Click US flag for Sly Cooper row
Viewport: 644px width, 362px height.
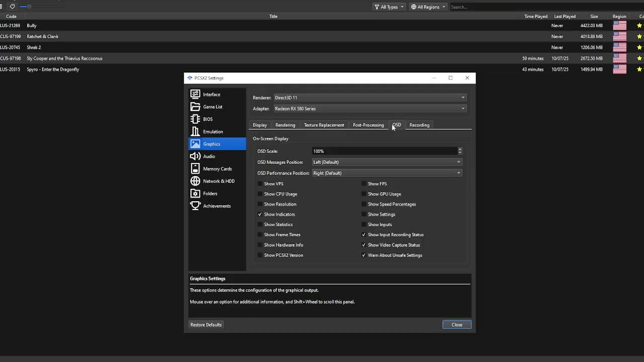619,58
